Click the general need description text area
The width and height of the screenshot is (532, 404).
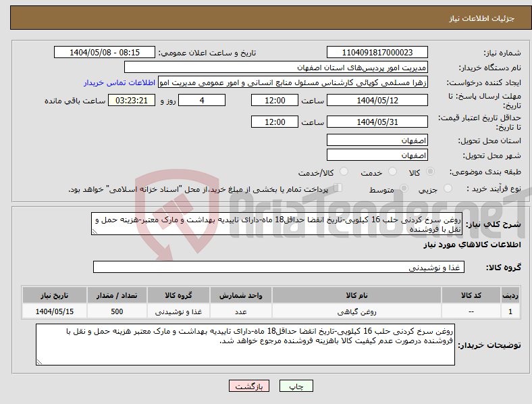277,224
